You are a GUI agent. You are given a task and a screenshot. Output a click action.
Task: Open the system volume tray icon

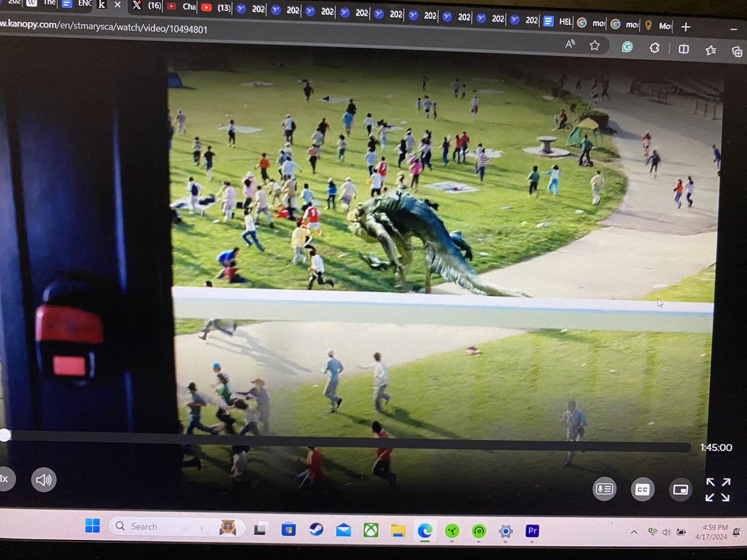[666, 532]
